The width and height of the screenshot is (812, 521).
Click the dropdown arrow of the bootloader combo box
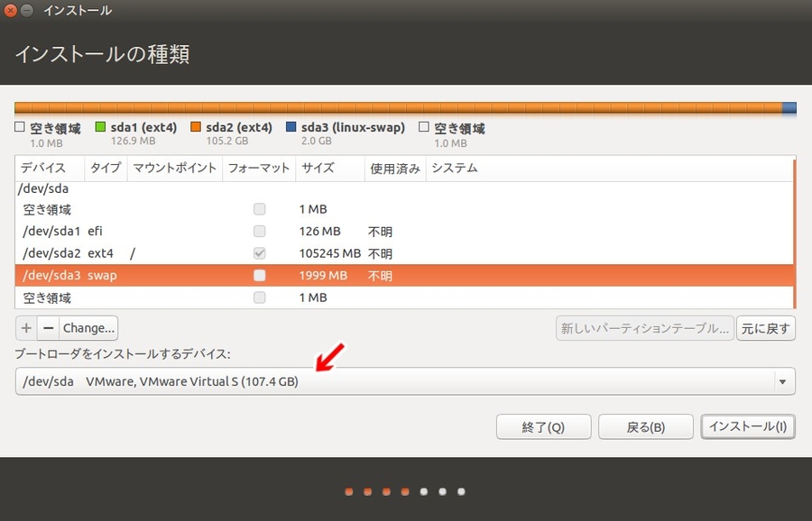click(x=782, y=381)
